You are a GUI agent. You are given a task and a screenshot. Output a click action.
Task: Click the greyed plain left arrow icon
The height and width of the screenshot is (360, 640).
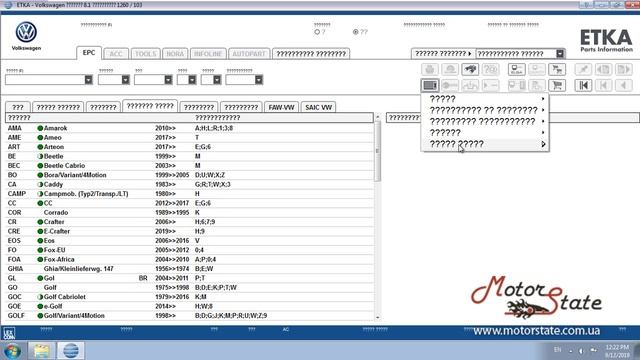click(x=624, y=85)
